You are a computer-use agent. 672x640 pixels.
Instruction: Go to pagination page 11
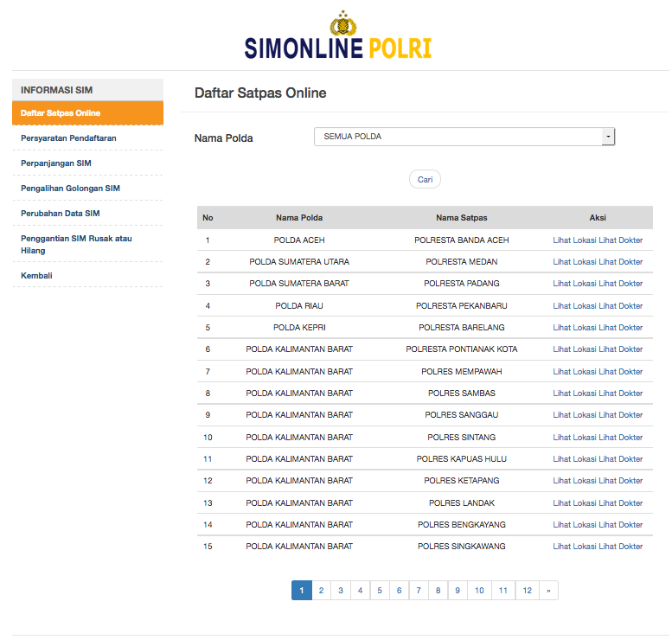click(503, 591)
